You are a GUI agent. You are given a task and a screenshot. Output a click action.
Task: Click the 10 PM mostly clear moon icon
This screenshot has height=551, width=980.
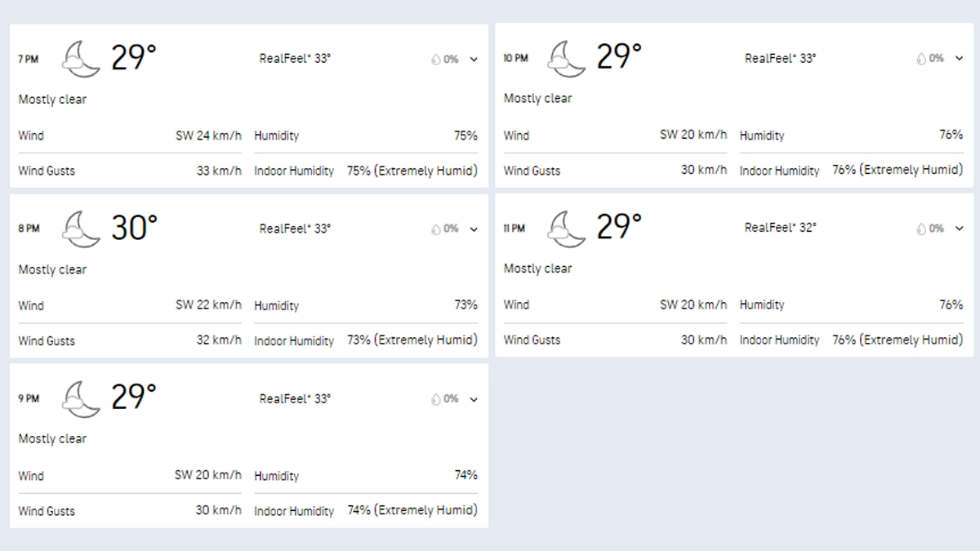567,59
